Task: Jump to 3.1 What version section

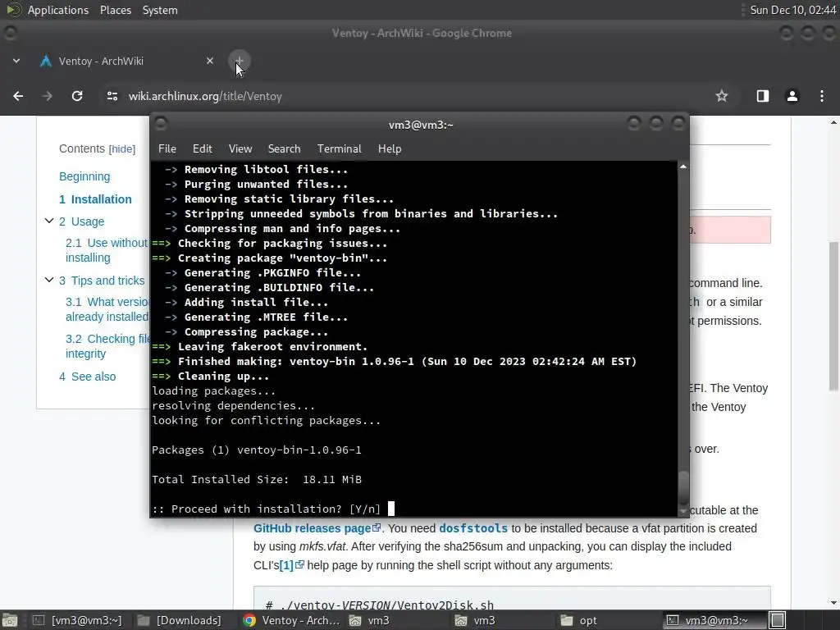Action: 107,309
